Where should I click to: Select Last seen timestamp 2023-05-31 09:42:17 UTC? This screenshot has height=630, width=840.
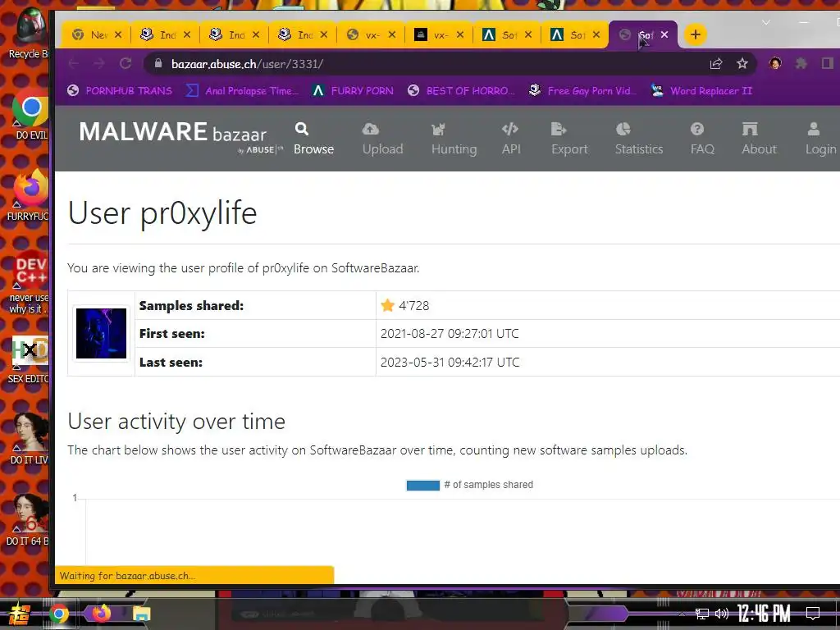tap(450, 362)
